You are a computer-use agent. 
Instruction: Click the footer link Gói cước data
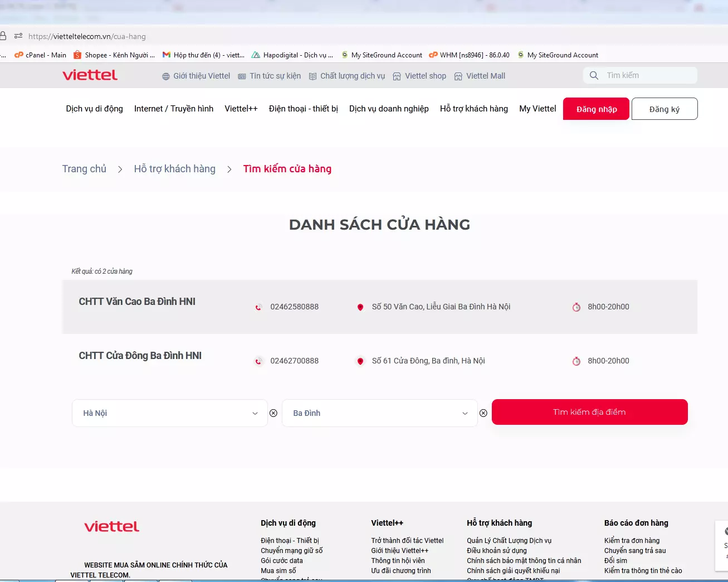point(282,561)
